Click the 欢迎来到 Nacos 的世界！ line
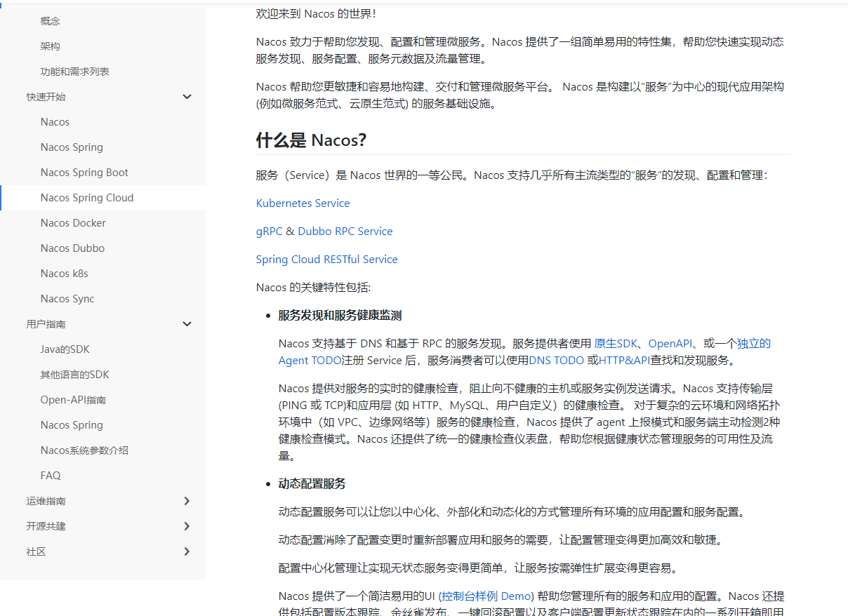 [316, 14]
